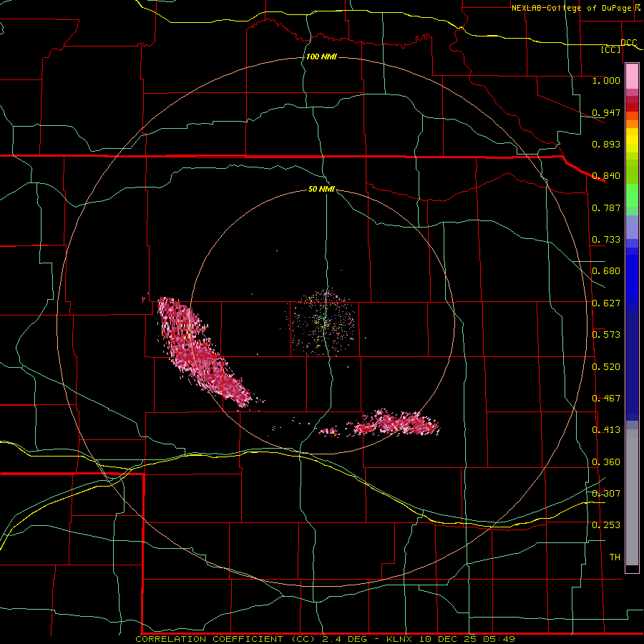This screenshot has width=644, height=644.
Task: Click the DCC [CC] legend title
Action: (x=620, y=46)
